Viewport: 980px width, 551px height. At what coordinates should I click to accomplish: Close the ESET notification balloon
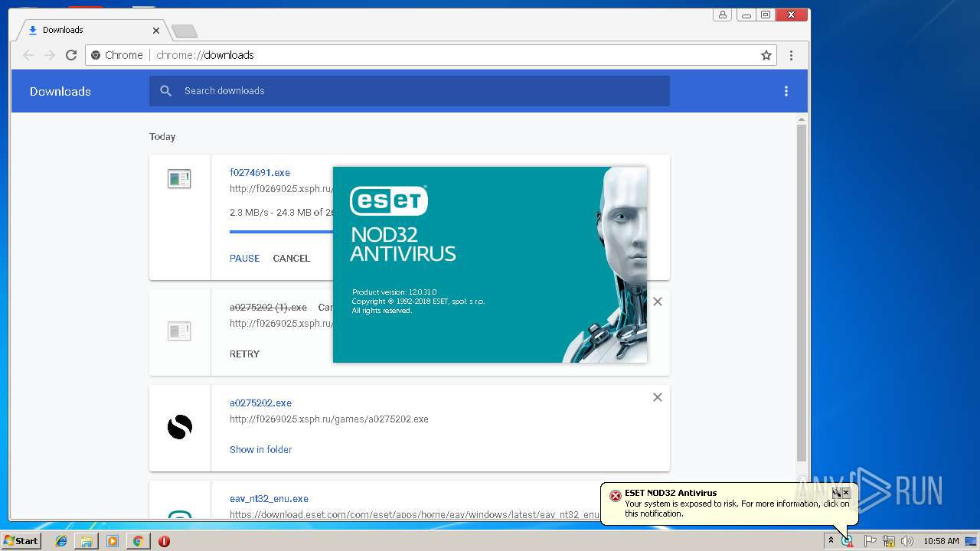click(x=846, y=493)
